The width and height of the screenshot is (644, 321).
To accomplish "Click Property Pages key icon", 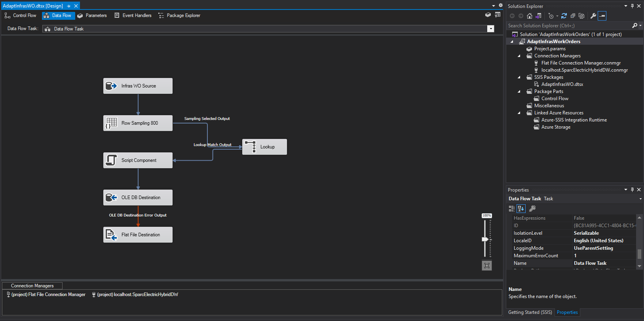I will tap(532, 208).
